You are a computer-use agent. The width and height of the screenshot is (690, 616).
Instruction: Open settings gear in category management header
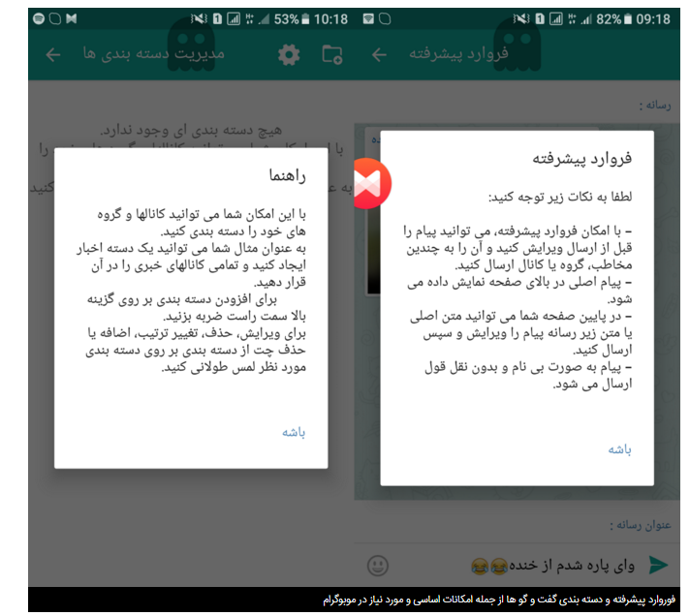[x=289, y=55]
